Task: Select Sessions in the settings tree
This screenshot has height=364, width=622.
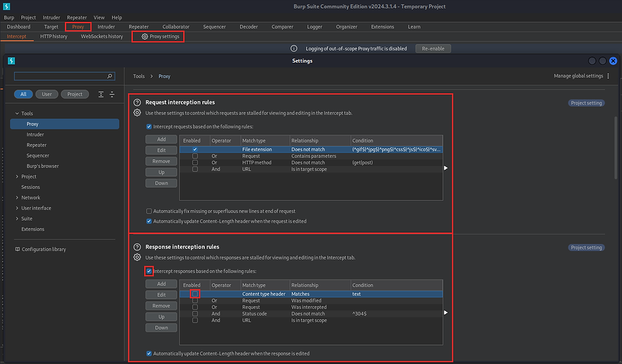Action: coord(30,187)
